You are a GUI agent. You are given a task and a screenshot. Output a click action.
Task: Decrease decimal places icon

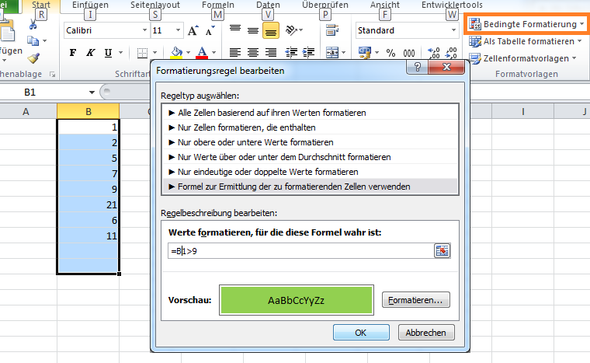coord(451,53)
